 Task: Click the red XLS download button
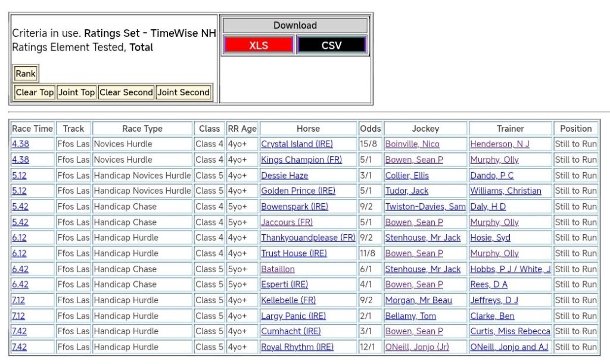(259, 45)
